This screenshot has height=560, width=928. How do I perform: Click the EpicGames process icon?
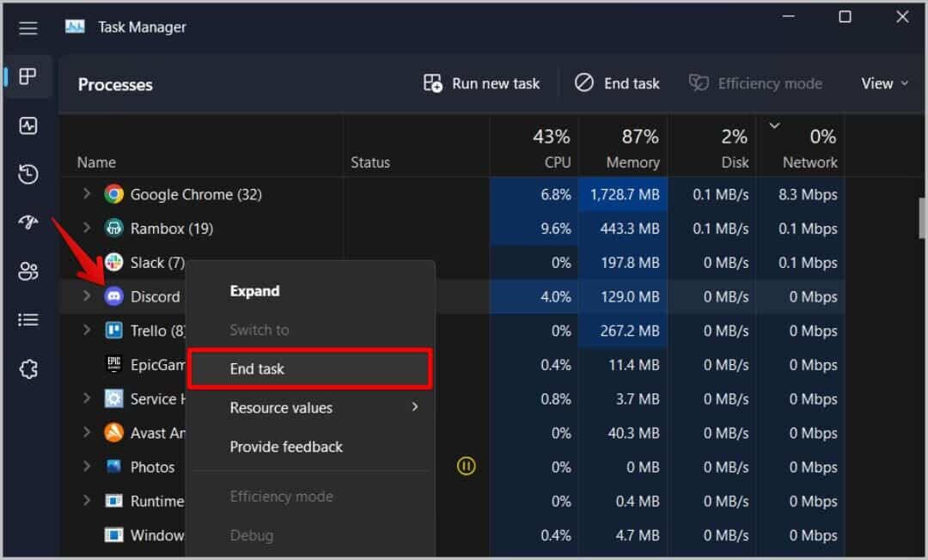[113, 363]
